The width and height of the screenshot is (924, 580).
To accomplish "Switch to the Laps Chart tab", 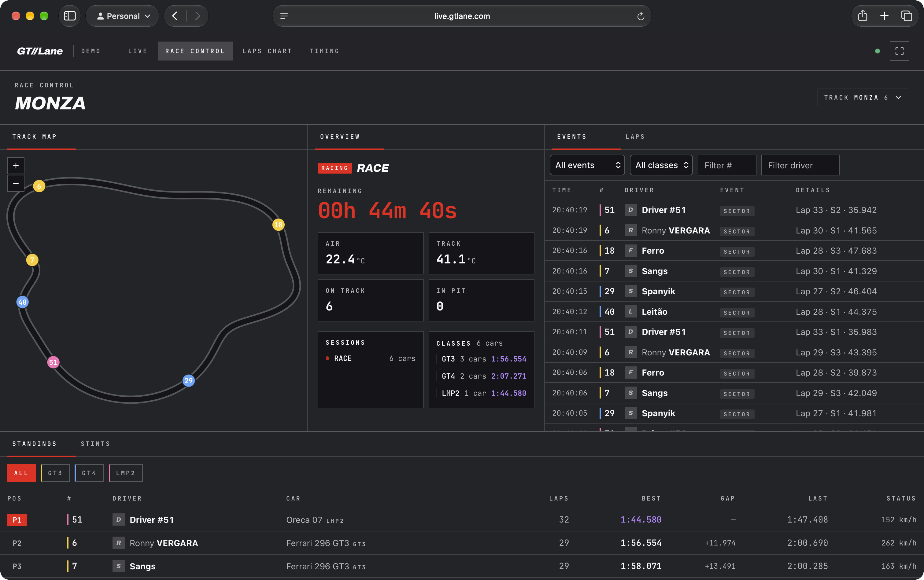I will pos(268,51).
